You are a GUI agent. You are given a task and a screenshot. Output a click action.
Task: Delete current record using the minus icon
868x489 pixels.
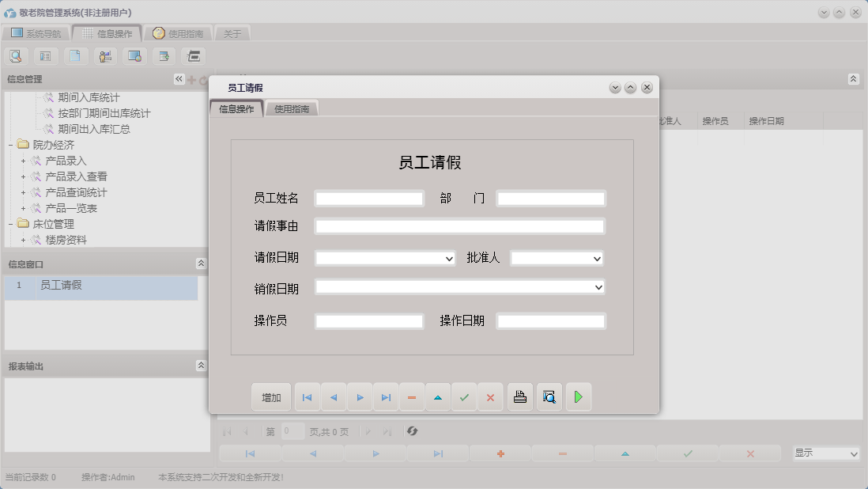pyautogui.click(x=412, y=396)
